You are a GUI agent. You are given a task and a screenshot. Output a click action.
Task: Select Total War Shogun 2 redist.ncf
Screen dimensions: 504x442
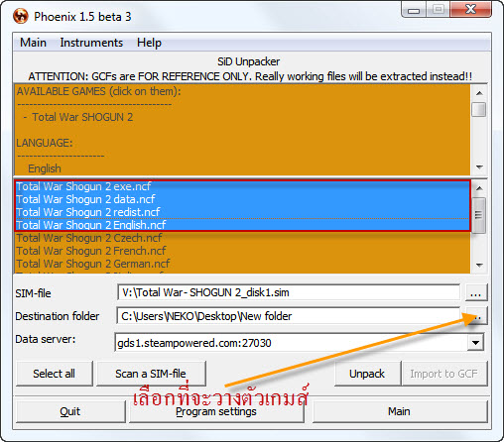click(242, 212)
